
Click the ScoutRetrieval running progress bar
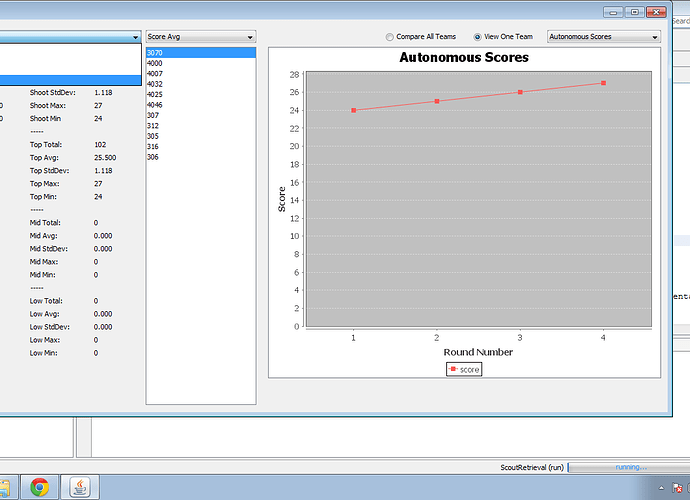629,467
